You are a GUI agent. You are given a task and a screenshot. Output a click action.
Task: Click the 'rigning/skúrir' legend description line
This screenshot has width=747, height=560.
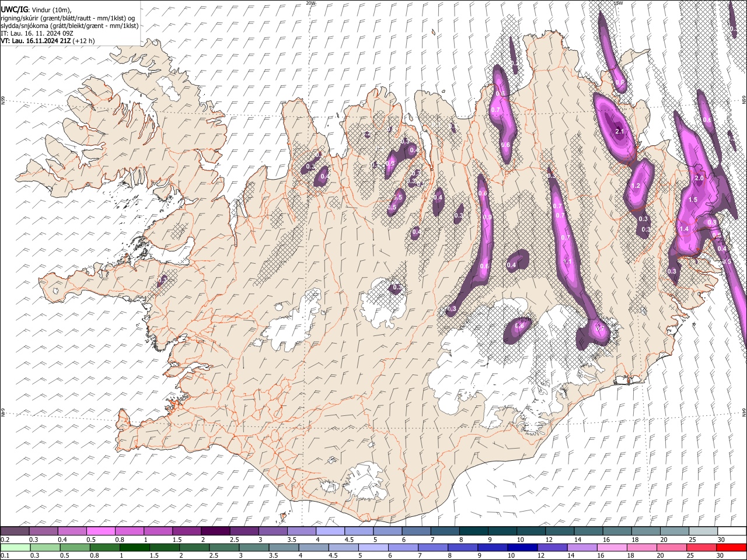68,18
